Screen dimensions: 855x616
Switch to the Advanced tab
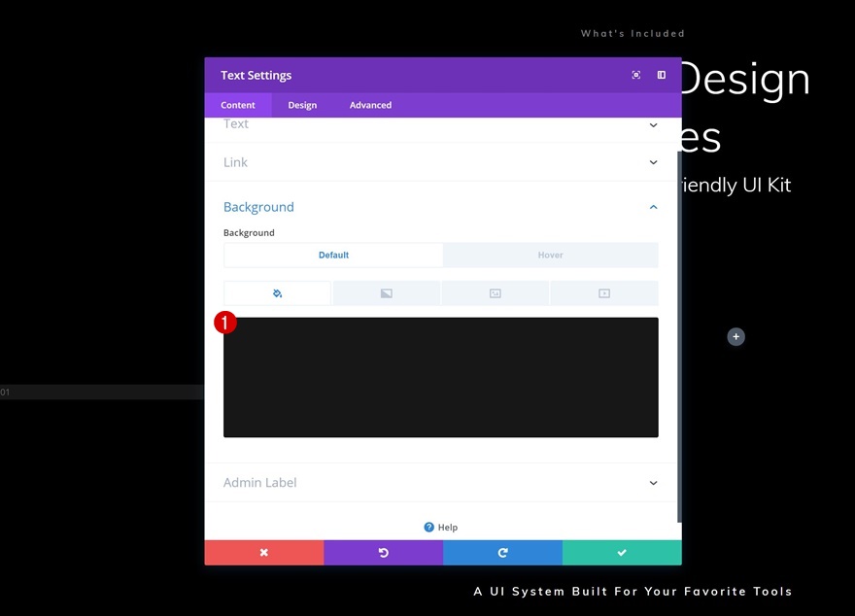[x=370, y=105]
